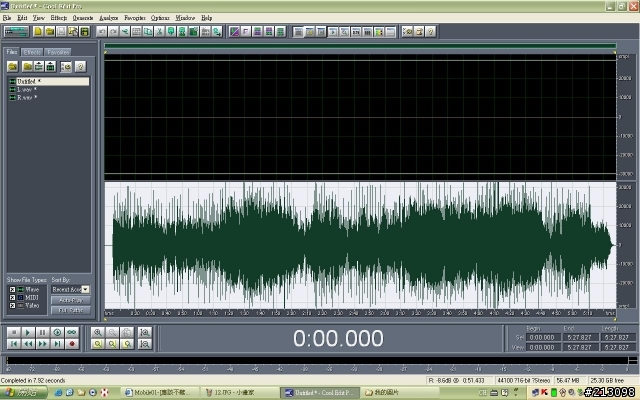The height and width of the screenshot is (400, 640).
Task: Switch to the Favorites tab
Action: (58, 52)
